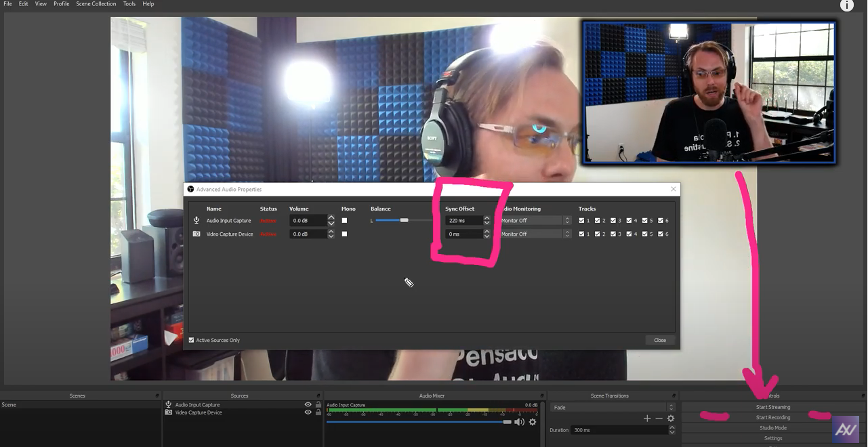
Task: Start Recording from the Controls panel
Action: coord(773,417)
